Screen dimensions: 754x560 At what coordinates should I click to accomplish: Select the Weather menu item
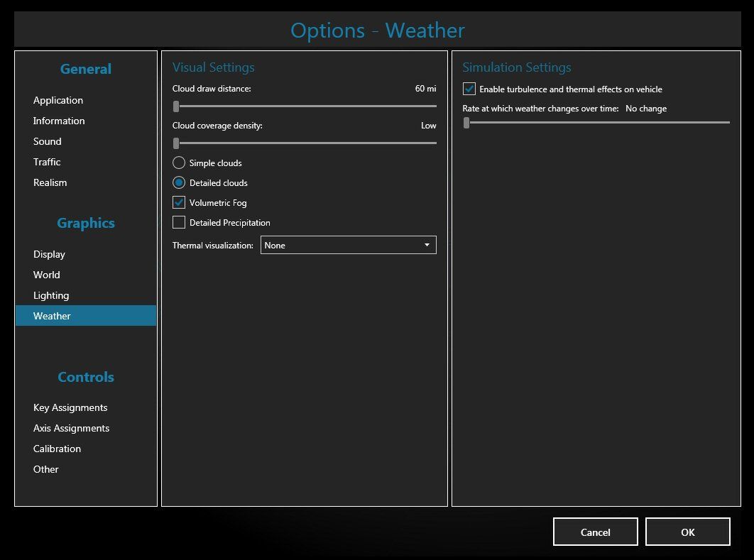[86, 316]
